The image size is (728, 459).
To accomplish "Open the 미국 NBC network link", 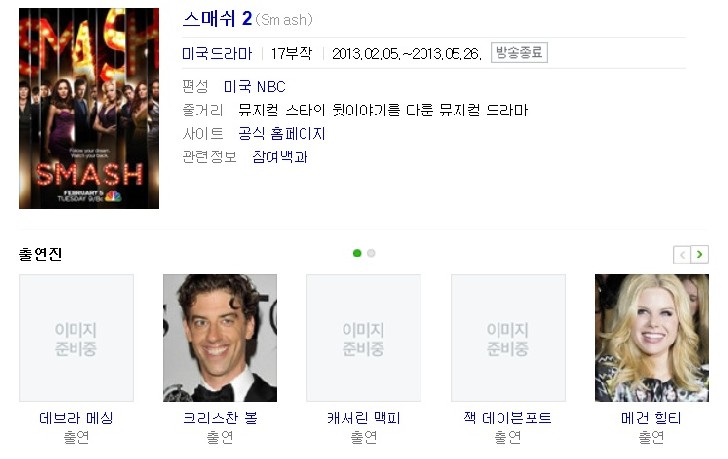I will [254, 86].
